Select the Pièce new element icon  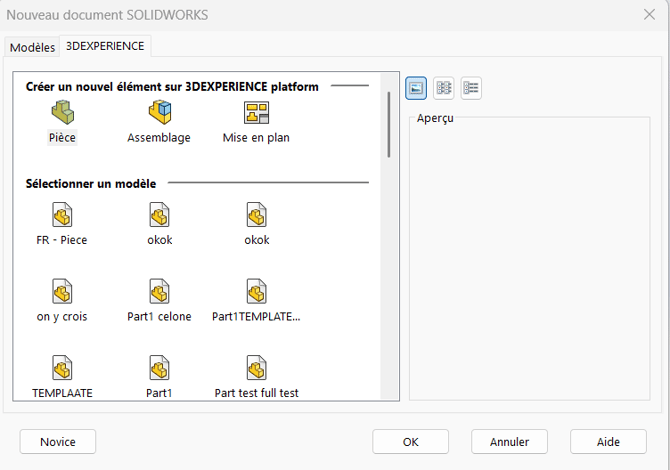(62, 112)
